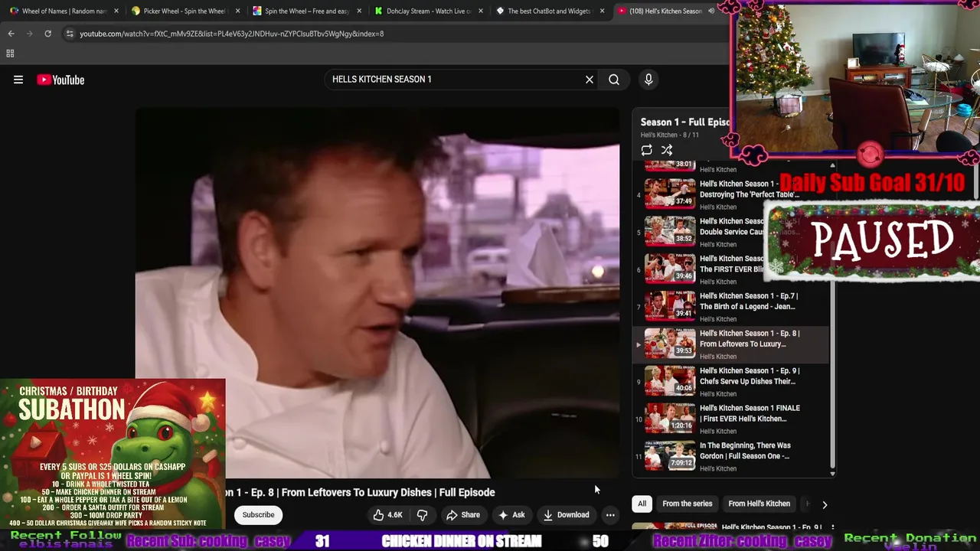Select the From the series chip

coord(687,504)
